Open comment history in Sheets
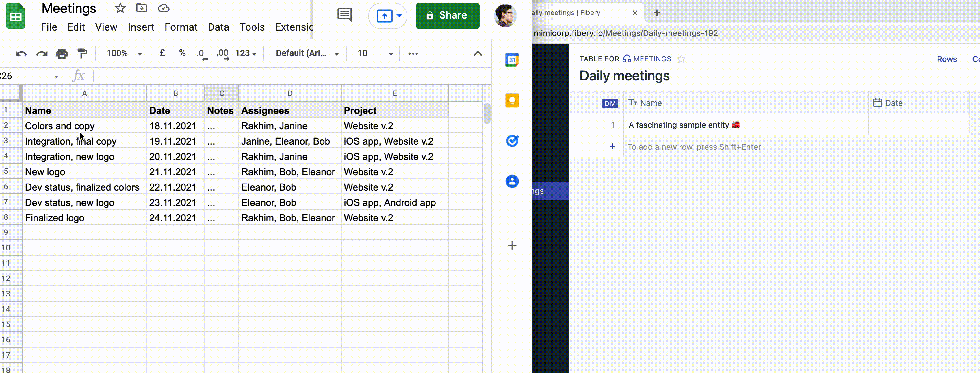Image resolution: width=980 pixels, height=373 pixels. (x=344, y=15)
